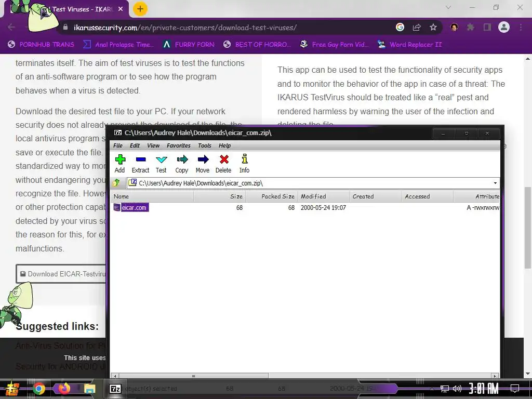
Task: Sort by the Modified column header
Action: (323, 196)
